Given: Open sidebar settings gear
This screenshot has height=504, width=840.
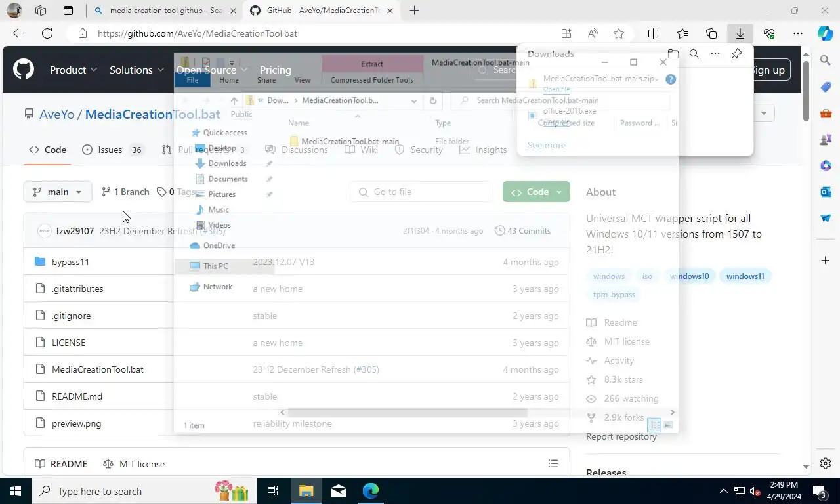Looking at the screenshot, I should (x=826, y=463).
